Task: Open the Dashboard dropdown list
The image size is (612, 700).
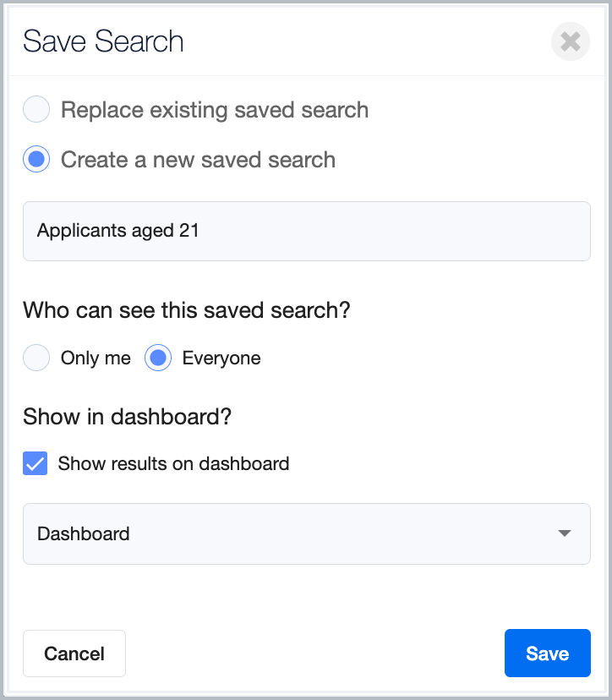Action: pyautogui.click(x=307, y=534)
